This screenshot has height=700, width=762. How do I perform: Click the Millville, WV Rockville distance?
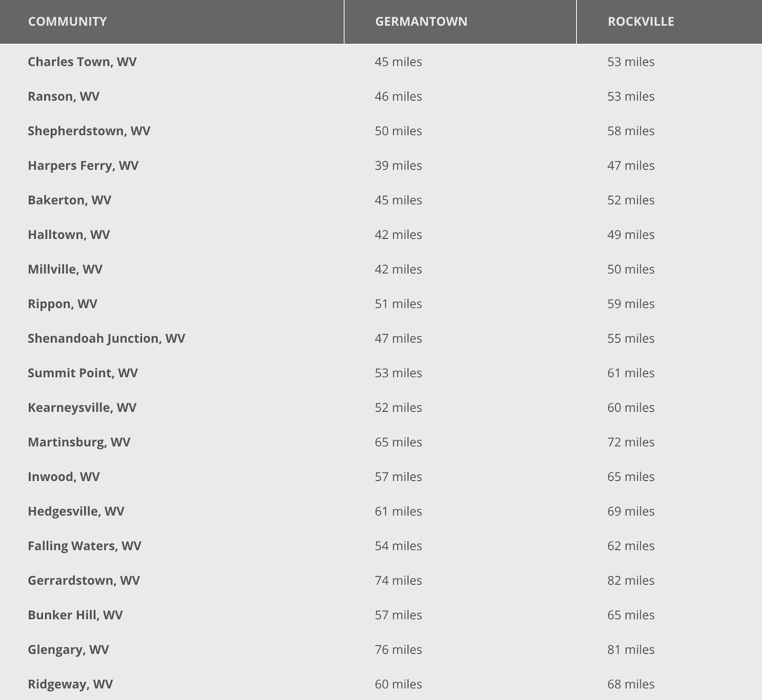point(631,269)
